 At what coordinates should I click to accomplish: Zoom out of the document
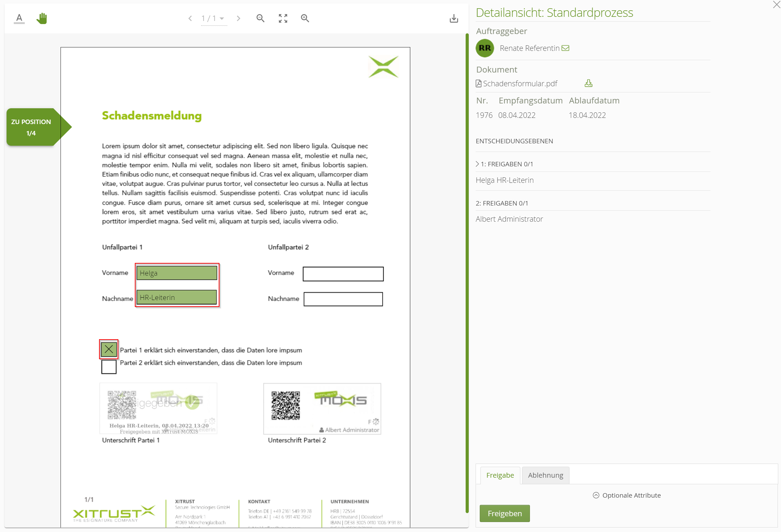point(260,18)
